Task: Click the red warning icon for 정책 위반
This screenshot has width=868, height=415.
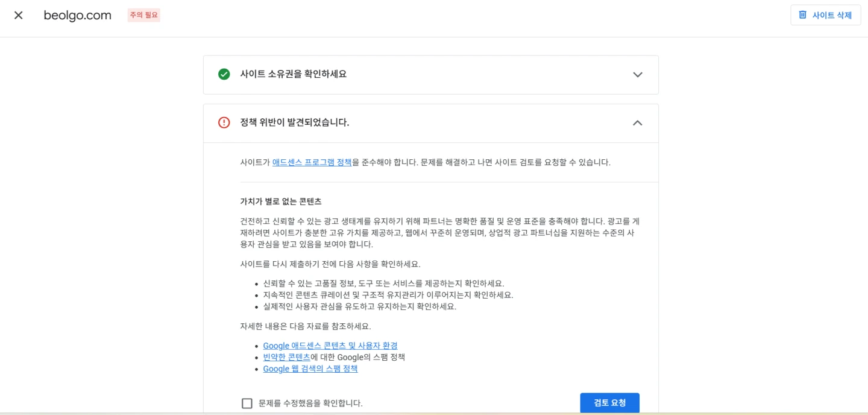Action: coord(224,122)
